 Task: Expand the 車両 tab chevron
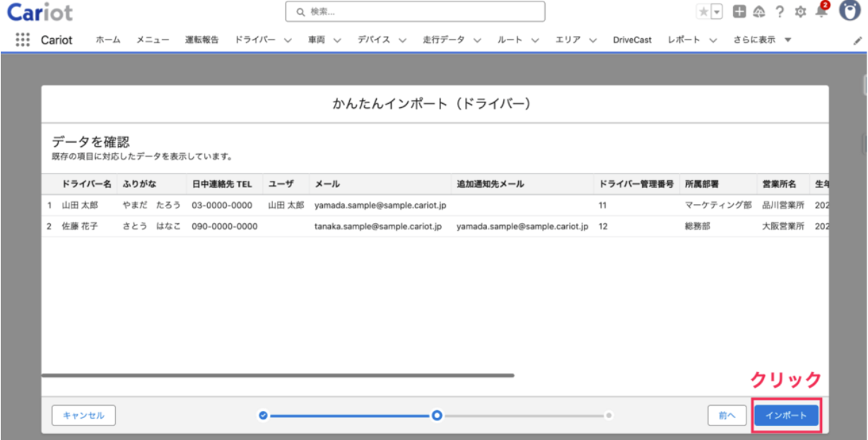click(337, 40)
